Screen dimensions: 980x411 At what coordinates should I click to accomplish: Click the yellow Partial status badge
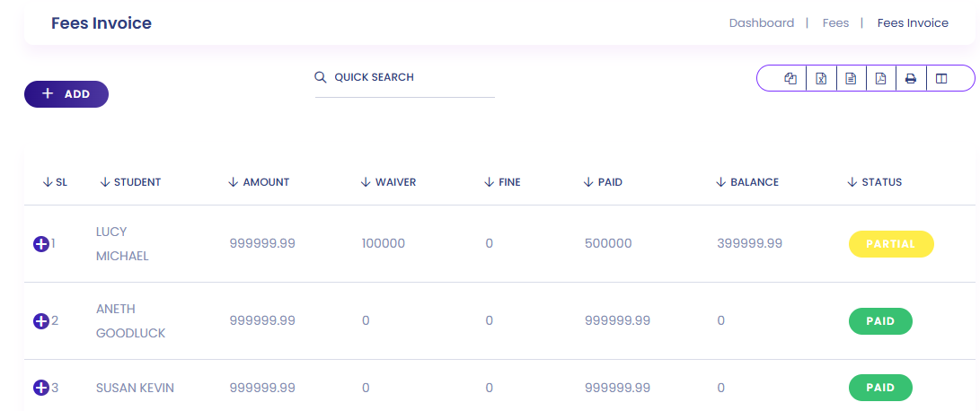click(x=891, y=244)
